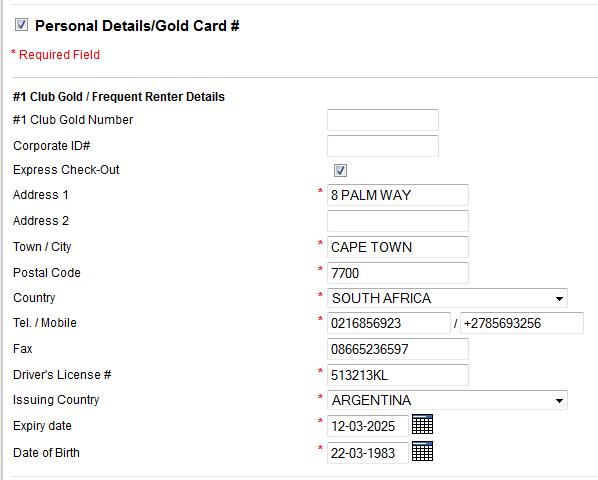The width and height of the screenshot is (598, 480).
Task: Open the Date of Birth calendar picker
Action: click(x=422, y=451)
